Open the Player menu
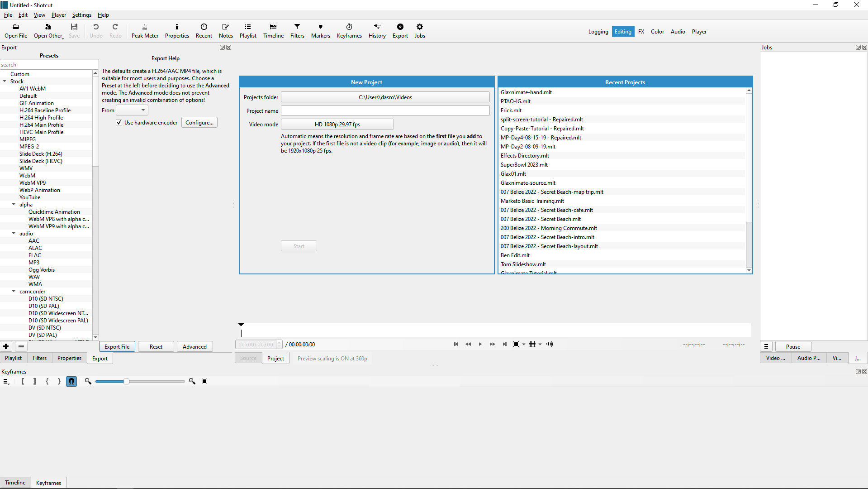 click(x=59, y=15)
